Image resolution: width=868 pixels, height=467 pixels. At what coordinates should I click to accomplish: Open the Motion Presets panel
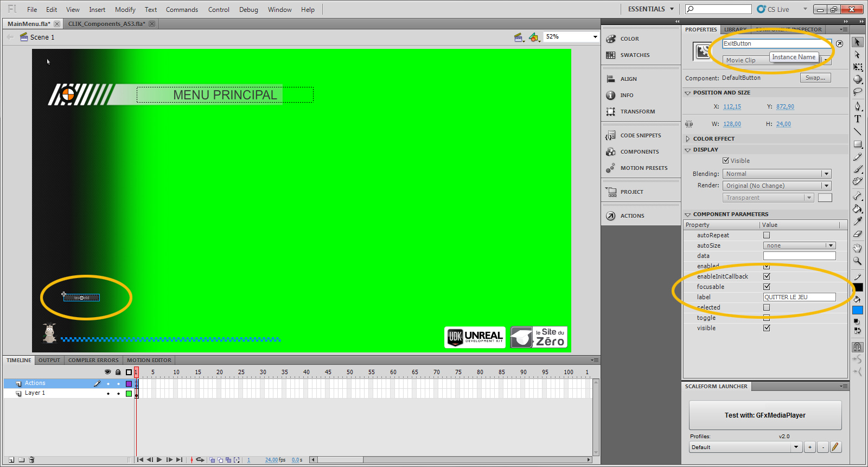tap(643, 168)
